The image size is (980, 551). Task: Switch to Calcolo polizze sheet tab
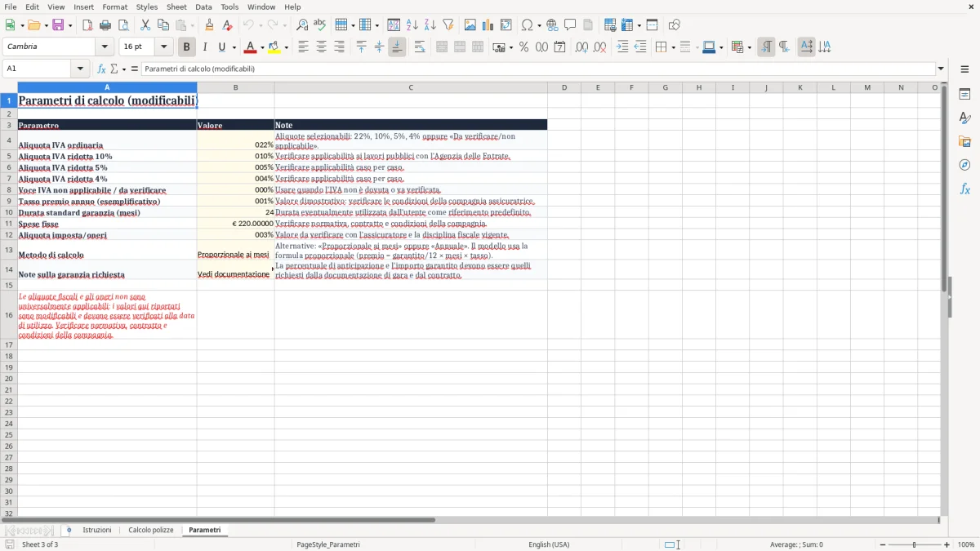coord(151,531)
